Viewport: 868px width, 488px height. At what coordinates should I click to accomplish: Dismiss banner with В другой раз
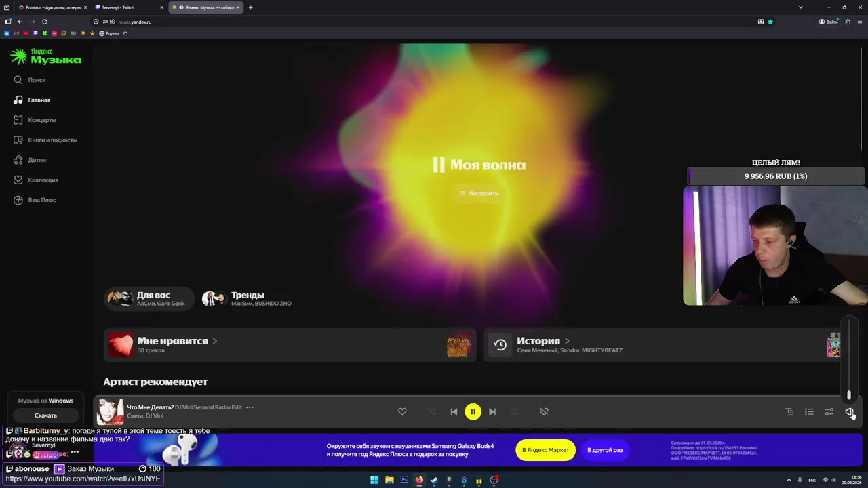tap(605, 450)
